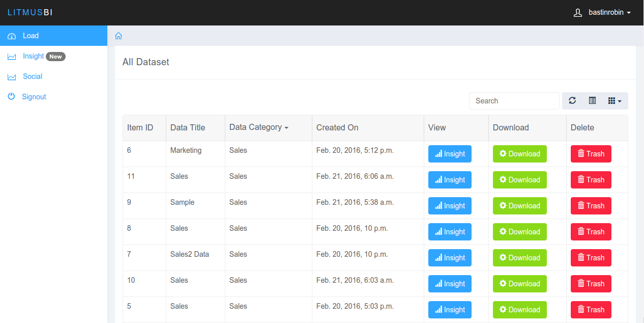This screenshot has height=323, width=644.
Task: Go to Insight in the sidebar
Action: coord(33,56)
